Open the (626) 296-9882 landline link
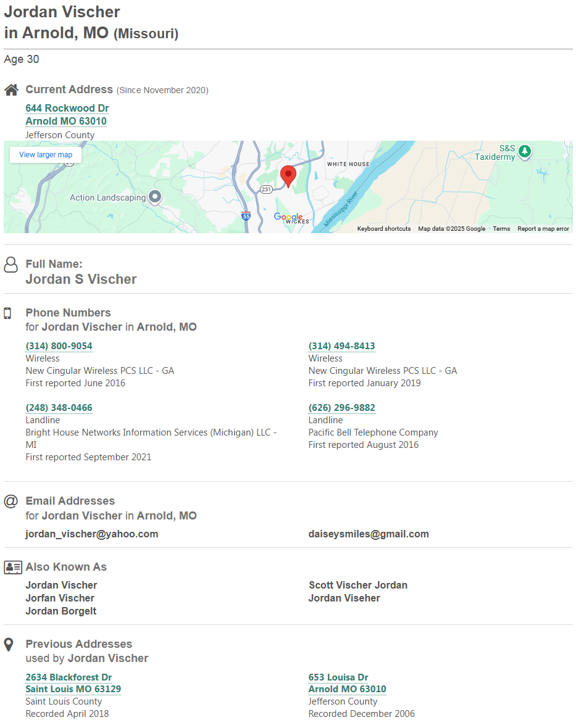The image size is (576, 728). tap(342, 408)
